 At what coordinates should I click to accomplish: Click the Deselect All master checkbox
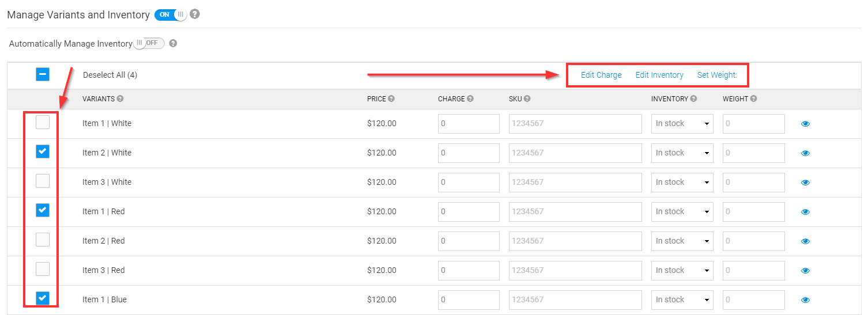point(43,74)
